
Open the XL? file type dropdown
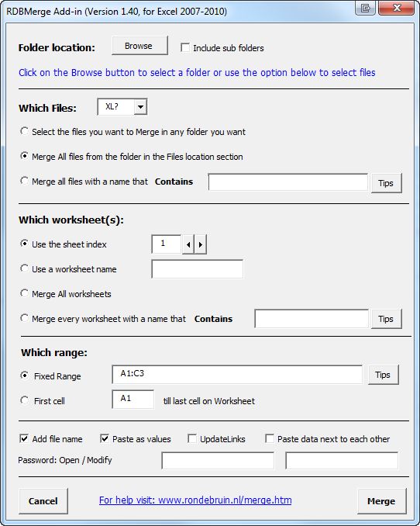[x=140, y=107]
